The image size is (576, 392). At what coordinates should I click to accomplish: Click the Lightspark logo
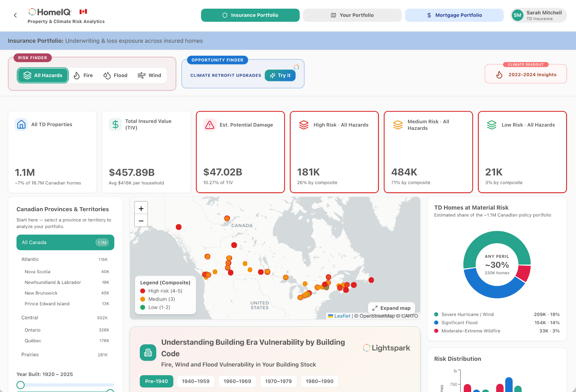[386, 348]
